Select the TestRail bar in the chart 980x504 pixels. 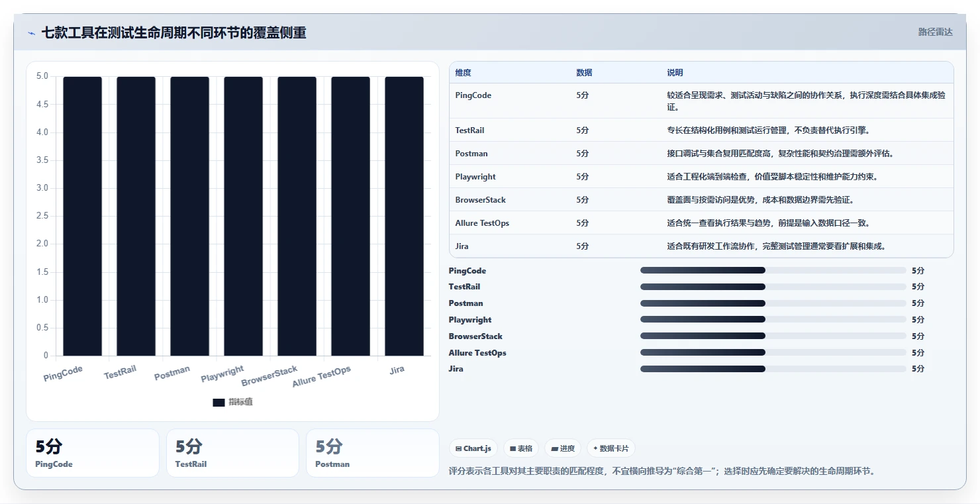pyautogui.click(x=136, y=216)
